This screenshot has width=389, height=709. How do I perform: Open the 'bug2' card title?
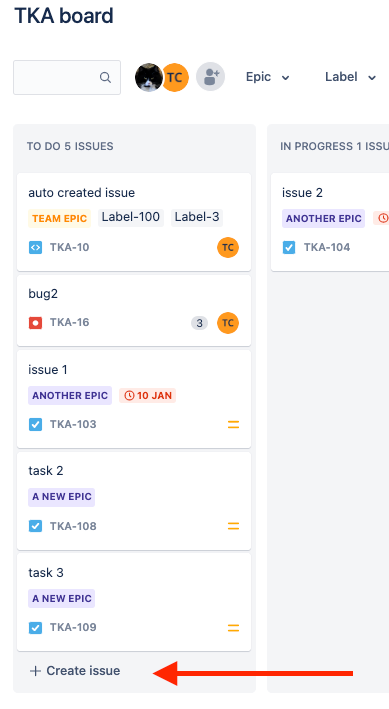(43, 294)
